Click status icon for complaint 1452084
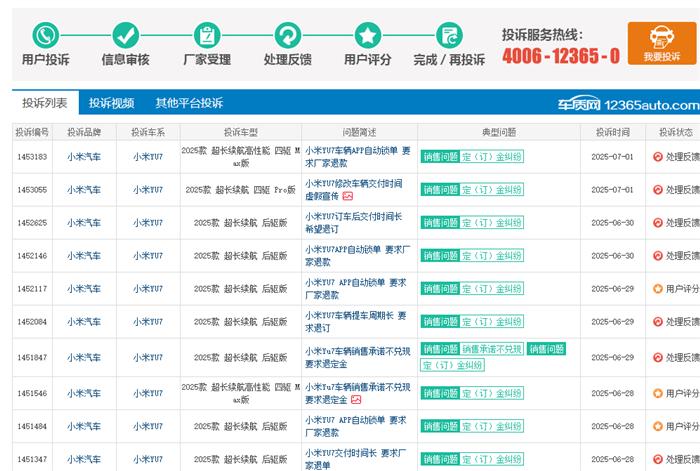Screen dimensions: 700x471 (658, 322)
